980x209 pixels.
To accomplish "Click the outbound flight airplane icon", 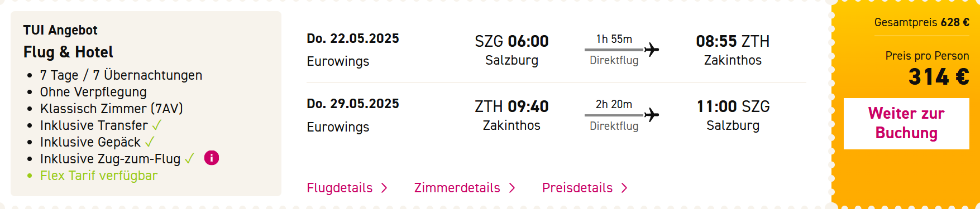I will pos(652,50).
